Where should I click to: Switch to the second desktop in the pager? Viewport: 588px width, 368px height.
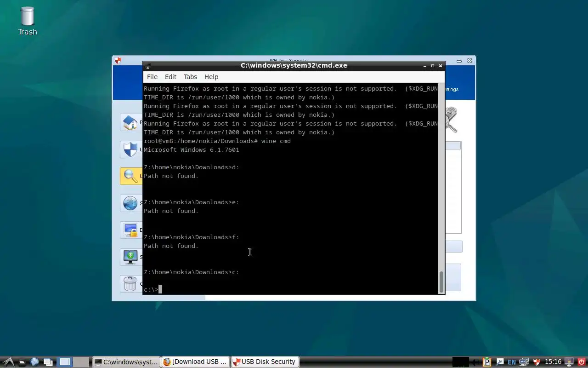point(81,362)
